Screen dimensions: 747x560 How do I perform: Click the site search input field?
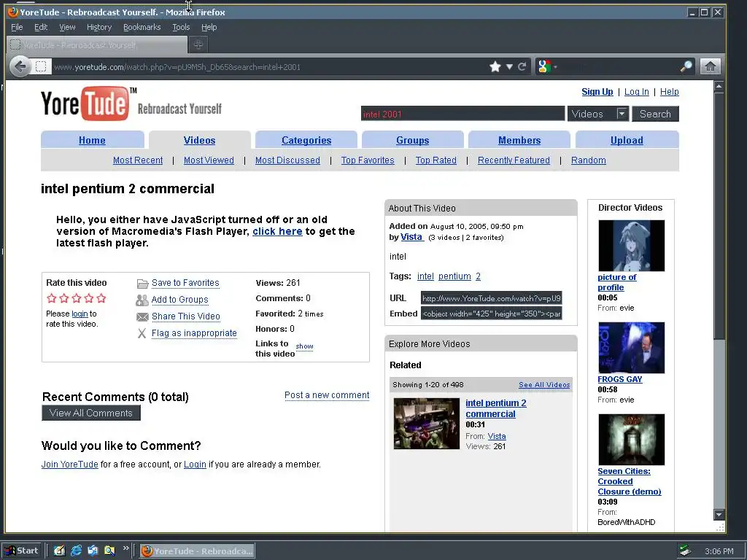point(462,114)
